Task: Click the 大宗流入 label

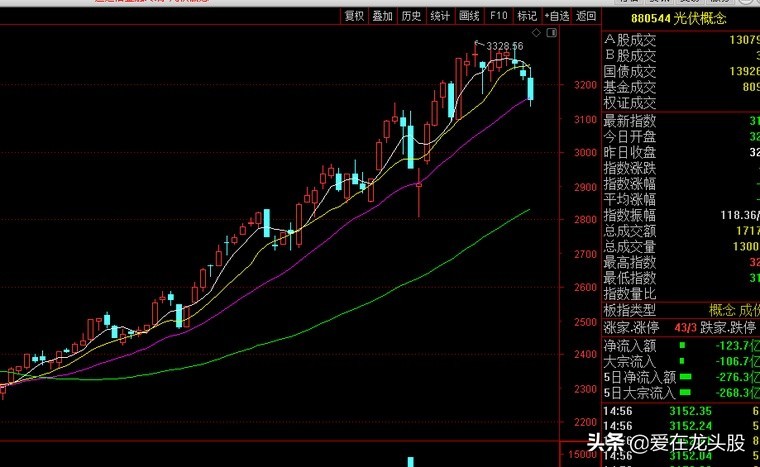Action: pyautogui.click(x=629, y=361)
